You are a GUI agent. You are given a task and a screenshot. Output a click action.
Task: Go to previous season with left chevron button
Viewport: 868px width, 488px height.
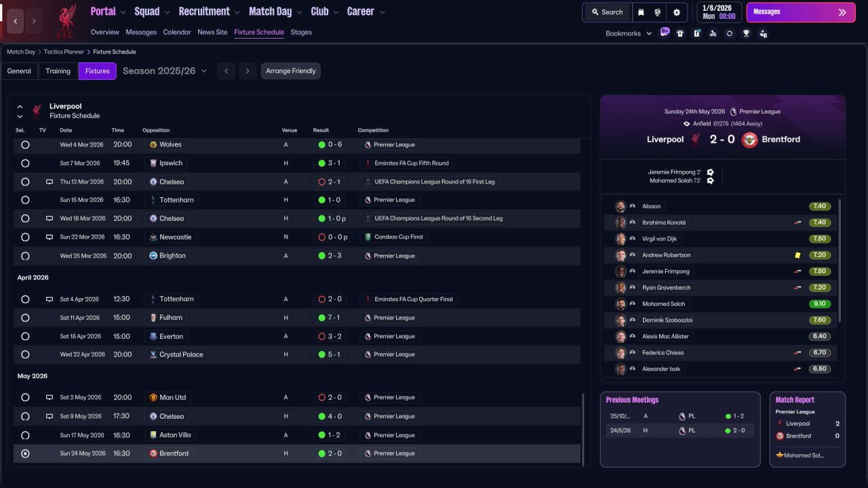(226, 71)
